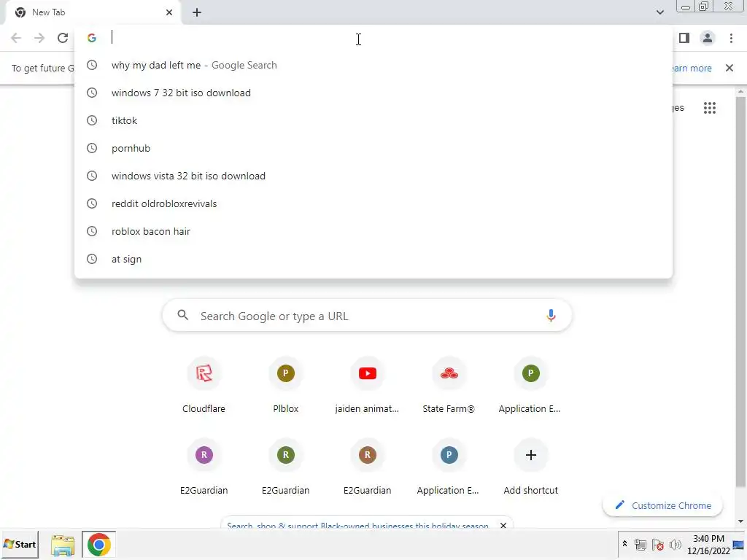Click the forward navigation arrow
Screen dimensions: 747x560
[39, 38]
